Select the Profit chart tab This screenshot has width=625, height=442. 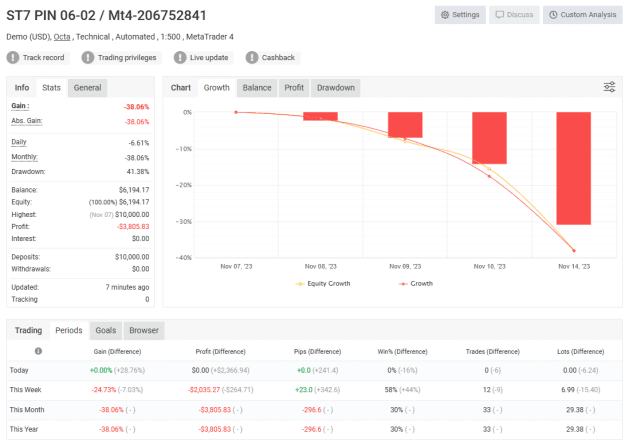294,88
